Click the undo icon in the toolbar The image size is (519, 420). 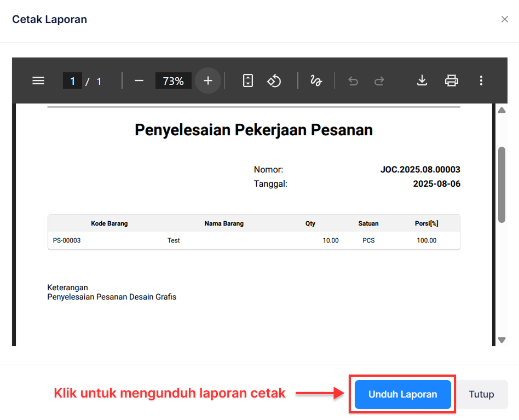click(353, 80)
